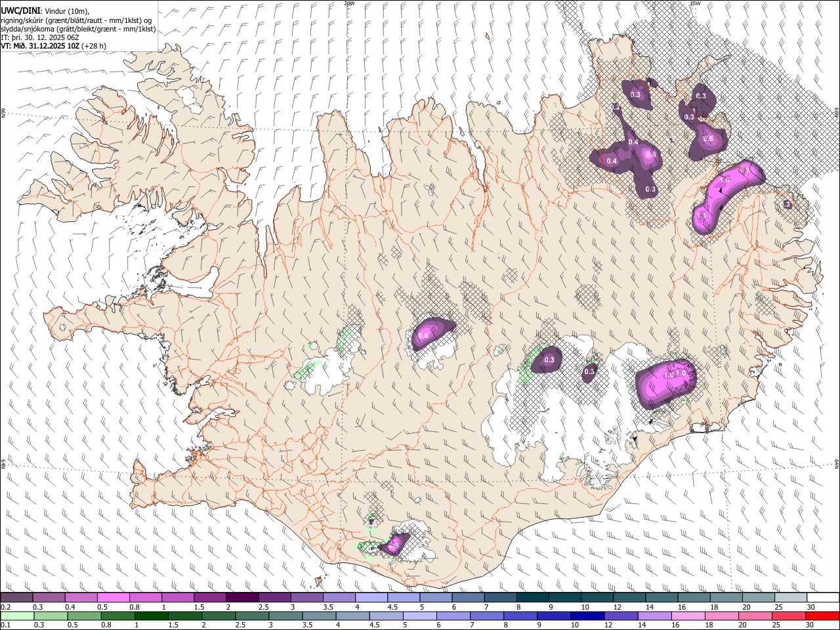The height and width of the screenshot is (630, 840).
Task: Click the palest green lower swatch between 0.1 and 0.3
Action: 17,616
